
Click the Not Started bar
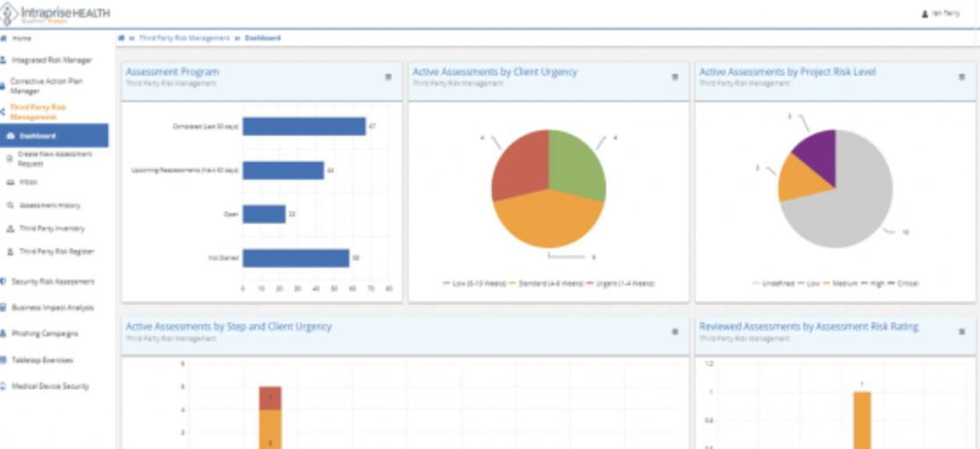(296, 258)
